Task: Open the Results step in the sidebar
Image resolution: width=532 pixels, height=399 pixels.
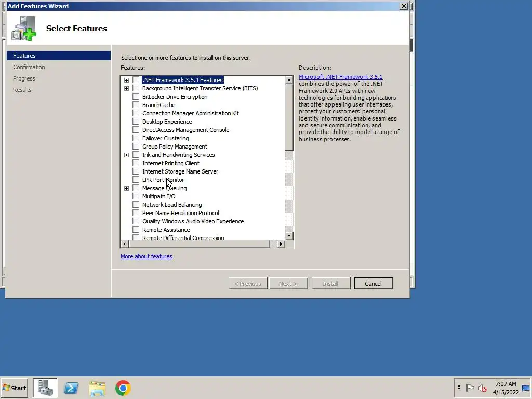Action: tap(22, 90)
